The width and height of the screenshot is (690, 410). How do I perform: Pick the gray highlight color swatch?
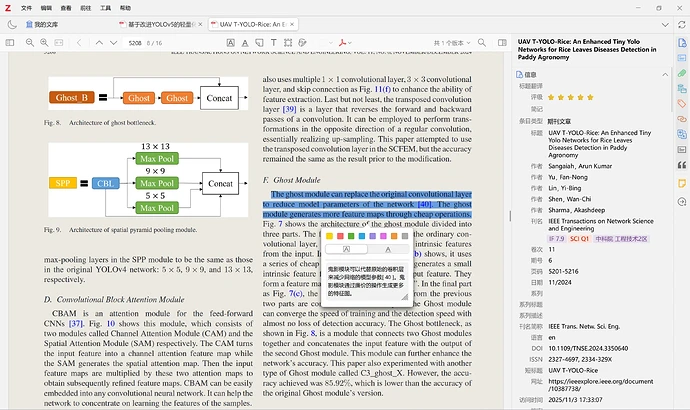point(405,236)
